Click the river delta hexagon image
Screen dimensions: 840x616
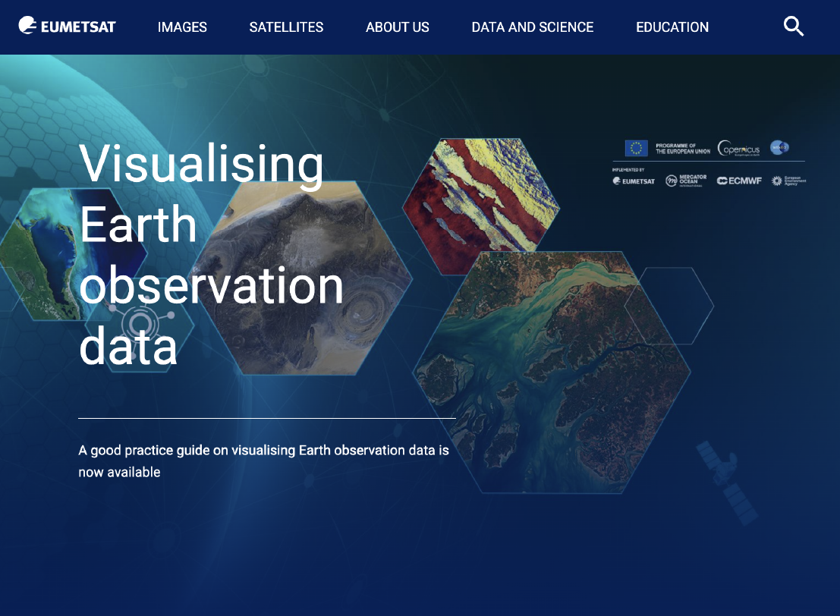550,372
